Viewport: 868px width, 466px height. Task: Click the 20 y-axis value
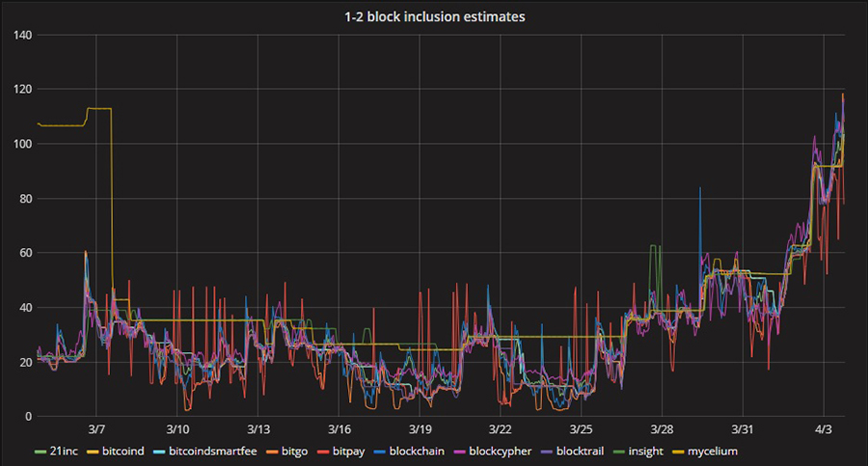coord(26,362)
